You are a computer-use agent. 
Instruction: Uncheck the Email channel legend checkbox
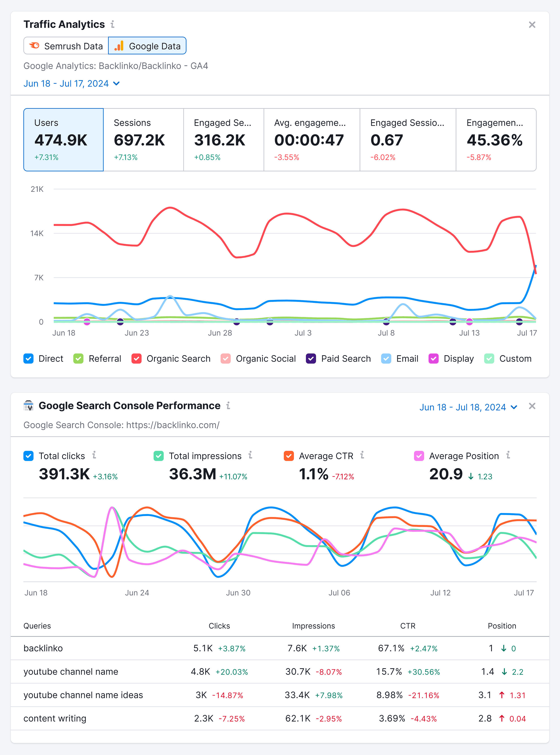[386, 359]
